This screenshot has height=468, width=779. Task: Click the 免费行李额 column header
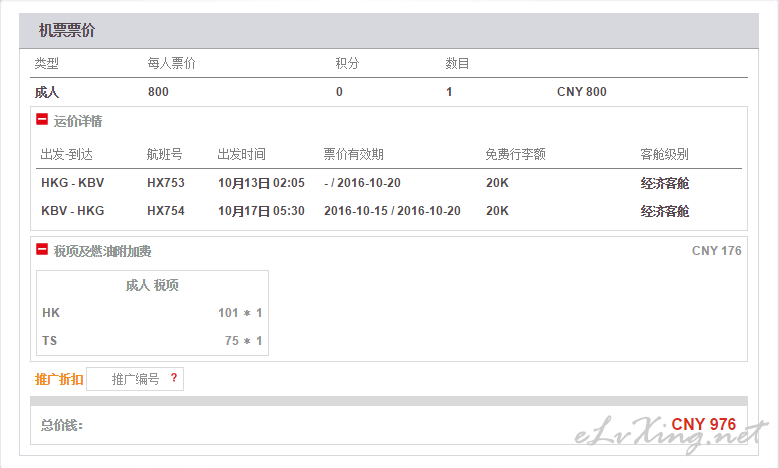point(515,154)
